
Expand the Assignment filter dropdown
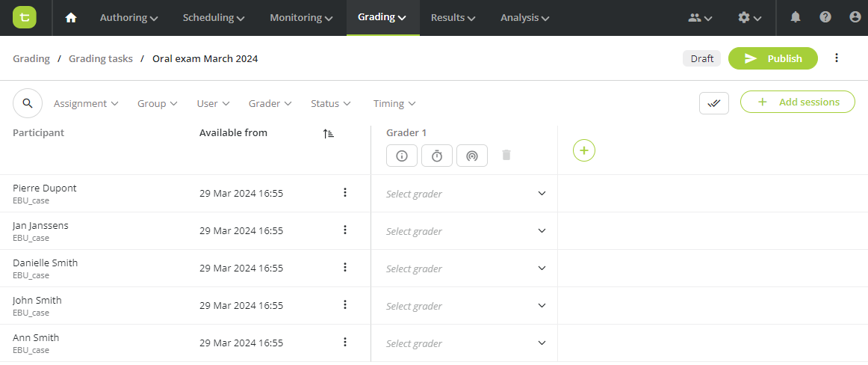pos(86,103)
